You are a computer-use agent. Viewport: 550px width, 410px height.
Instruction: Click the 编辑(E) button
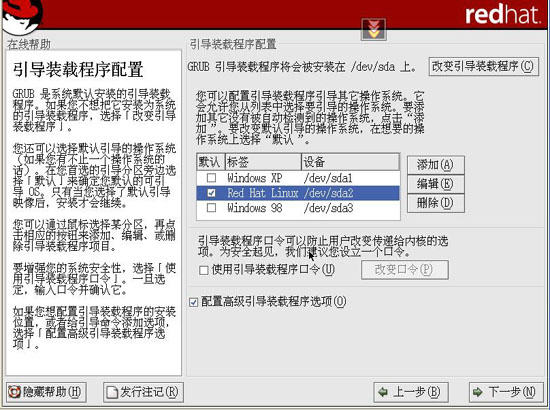[x=436, y=184]
